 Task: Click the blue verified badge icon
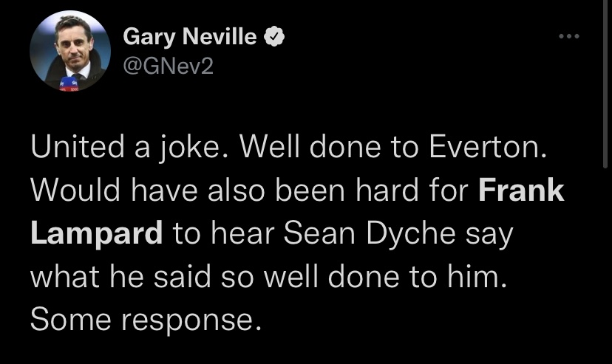click(274, 36)
